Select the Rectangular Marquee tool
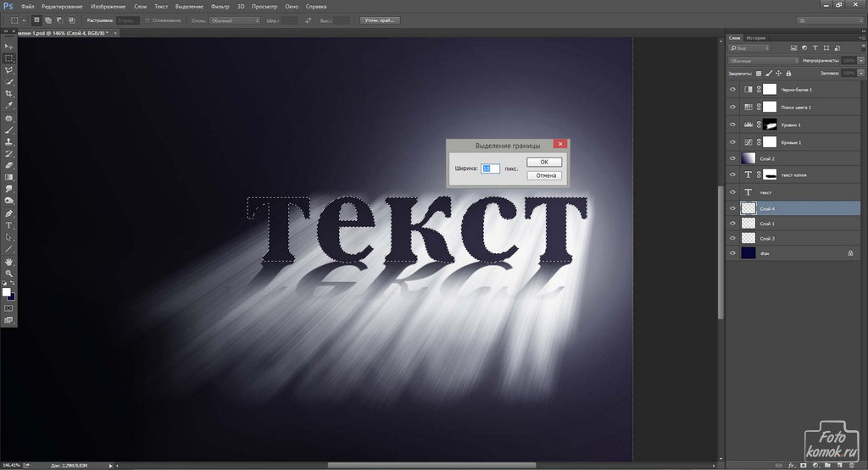This screenshot has width=868, height=470. click(x=9, y=58)
